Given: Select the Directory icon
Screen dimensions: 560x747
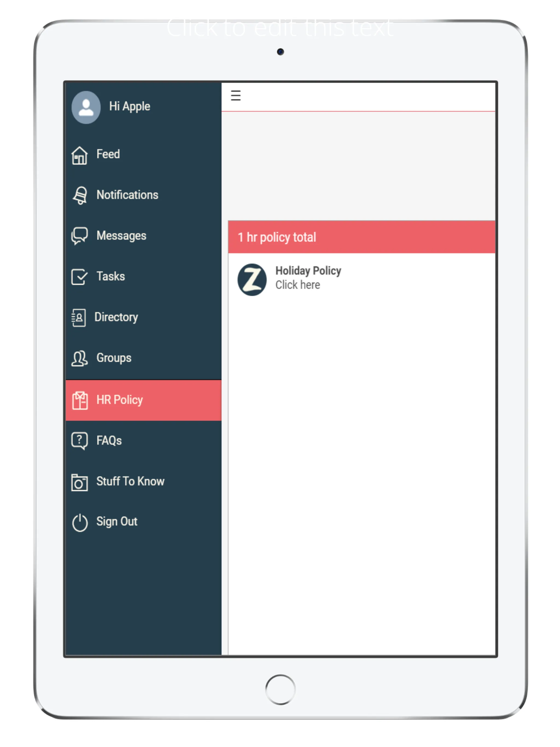Looking at the screenshot, I should pyautogui.click(x=79, y=316).
